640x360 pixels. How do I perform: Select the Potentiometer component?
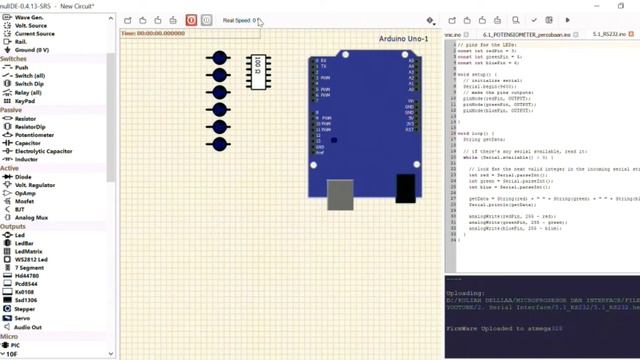tap(34, 135)
